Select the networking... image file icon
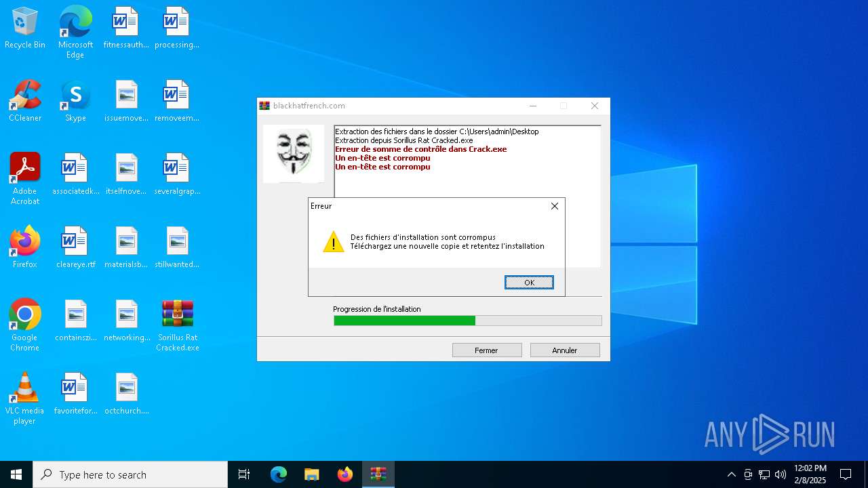 click(126, 321)
